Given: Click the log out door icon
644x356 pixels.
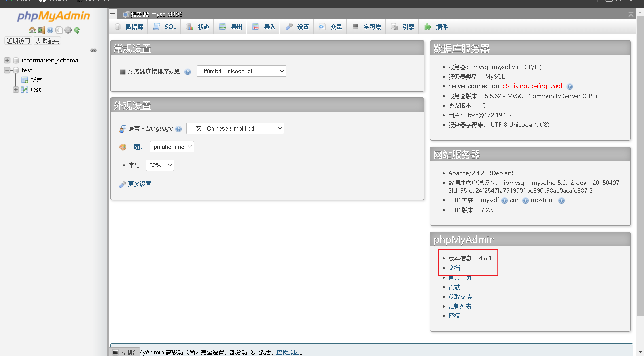Looking at the screenshot, I should click(41, 30).
